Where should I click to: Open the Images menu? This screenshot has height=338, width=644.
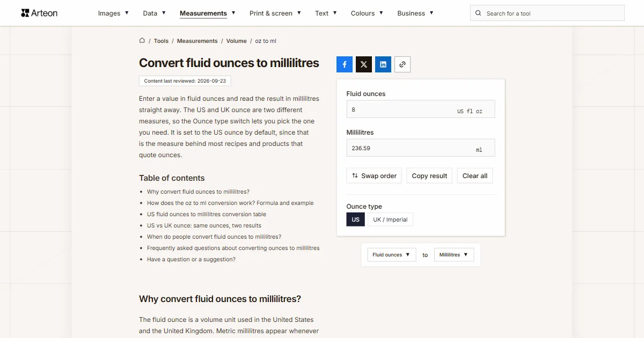113,13
